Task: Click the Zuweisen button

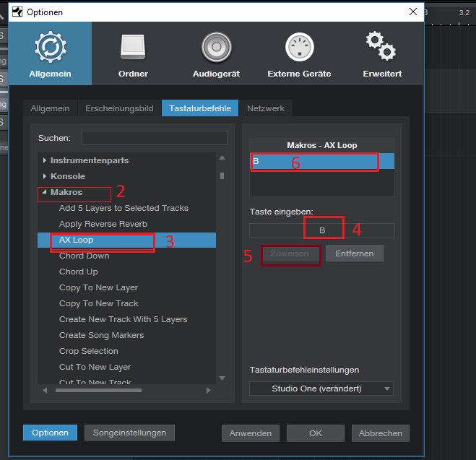Action: 290,253
